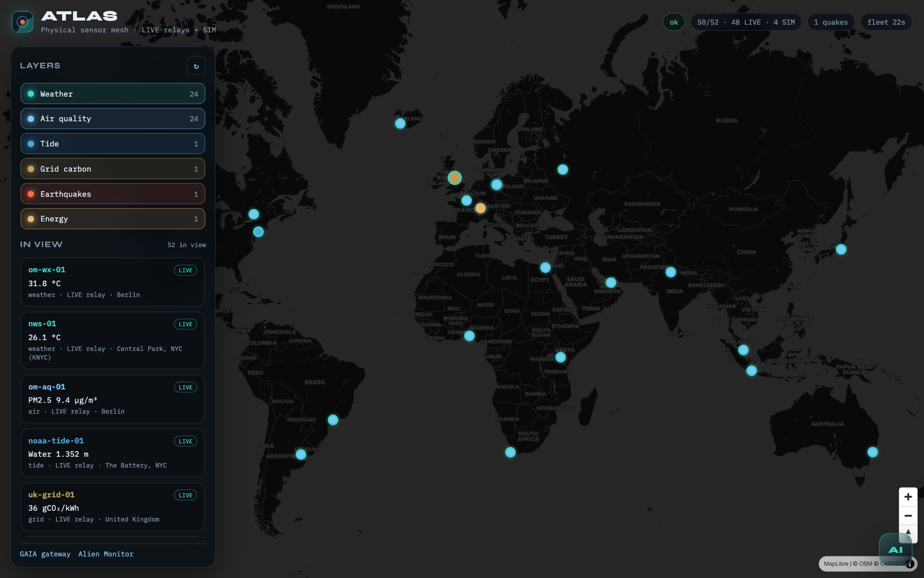
Task: Select the sensor marker in western Russia
Action: coord(563,170)
